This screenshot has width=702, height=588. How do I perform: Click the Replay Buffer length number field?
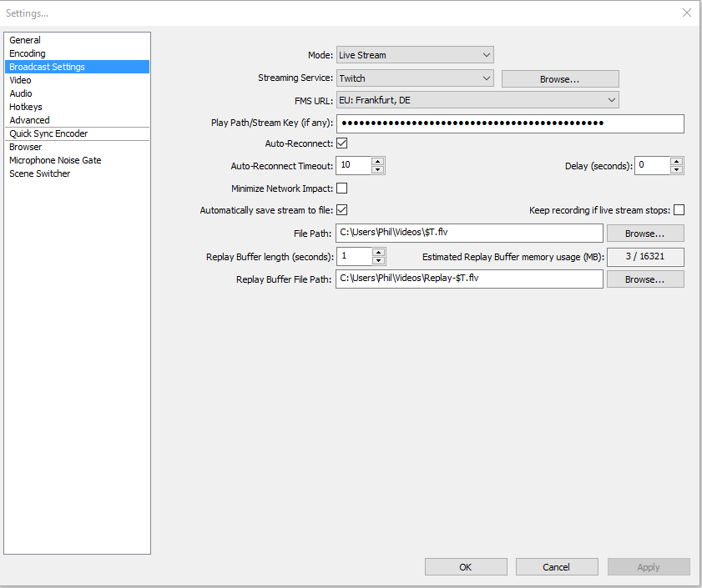(355, 256)
